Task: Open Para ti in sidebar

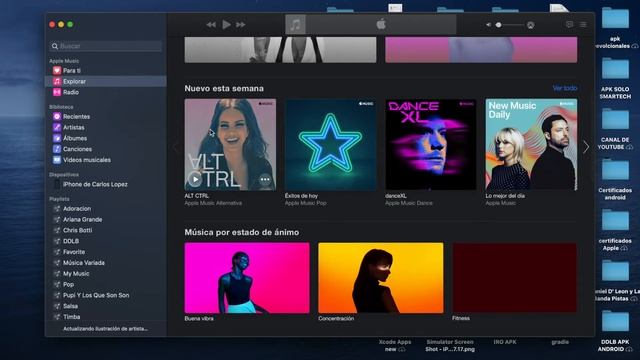Action: pyautogui.click(x=106, y=71)
